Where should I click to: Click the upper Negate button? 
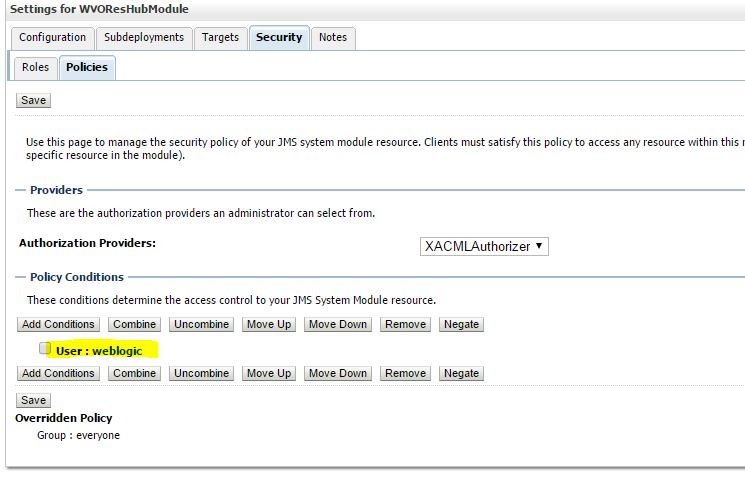pos(461,324)
